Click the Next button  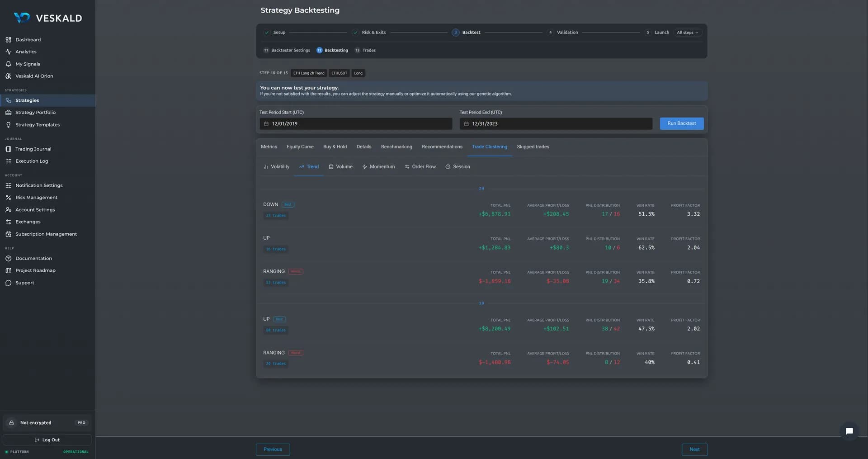[x=694, y=450]
